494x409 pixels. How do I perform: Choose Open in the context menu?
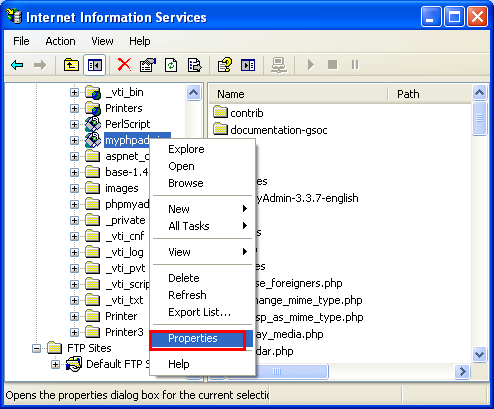203,166
